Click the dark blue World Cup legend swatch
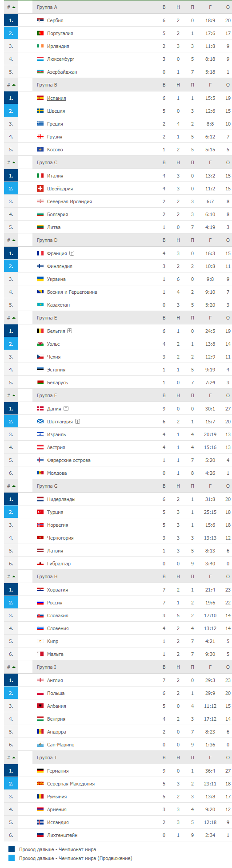 12,849
